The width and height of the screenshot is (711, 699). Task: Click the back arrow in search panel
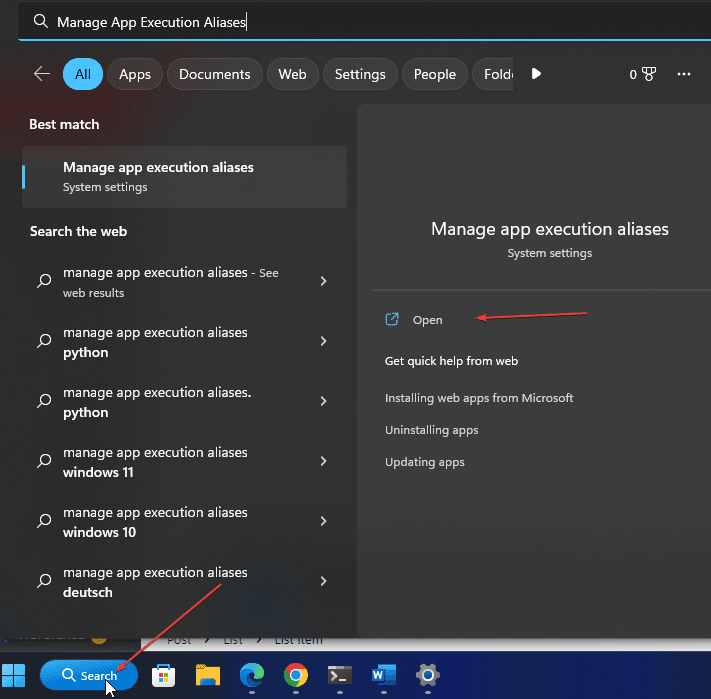42,74
